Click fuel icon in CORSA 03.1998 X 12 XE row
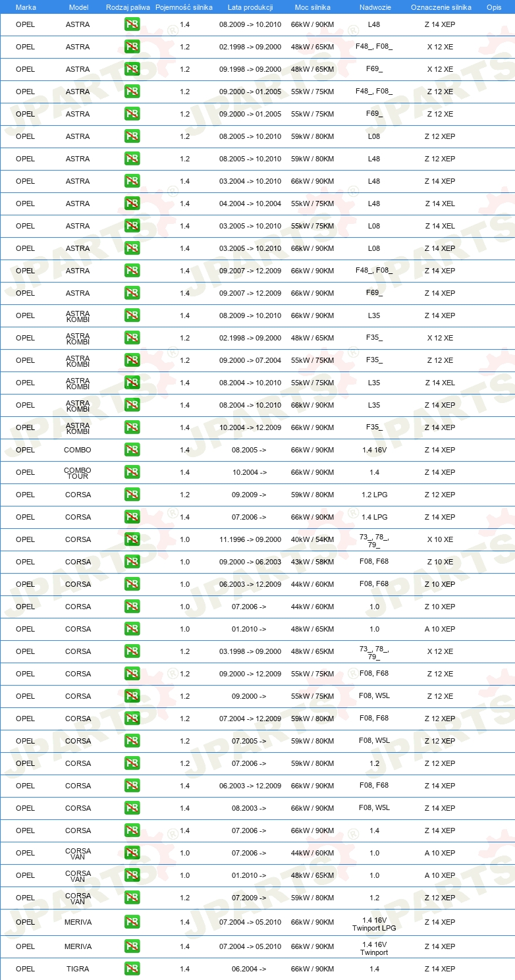The image size is (515, 980). (x=132, y=651)
